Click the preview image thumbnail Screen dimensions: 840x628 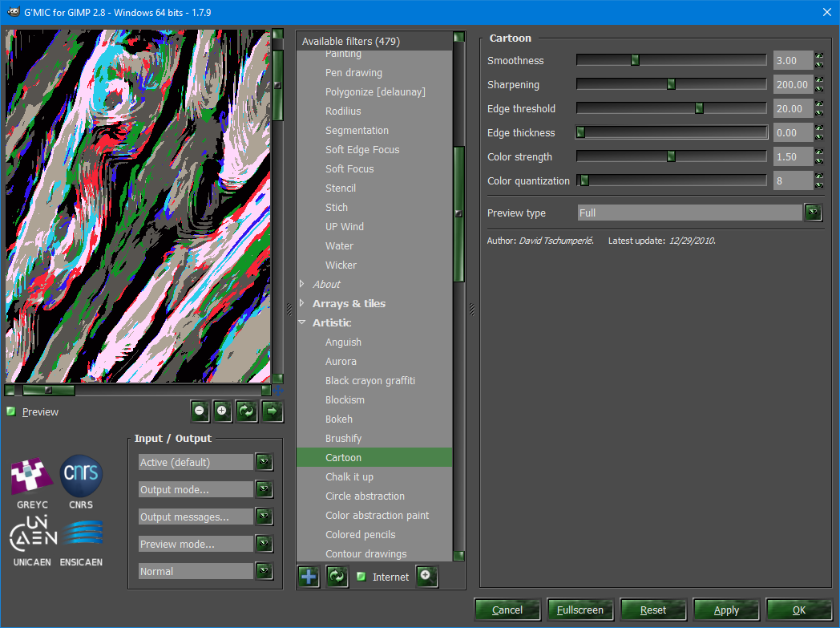point(138,206)
